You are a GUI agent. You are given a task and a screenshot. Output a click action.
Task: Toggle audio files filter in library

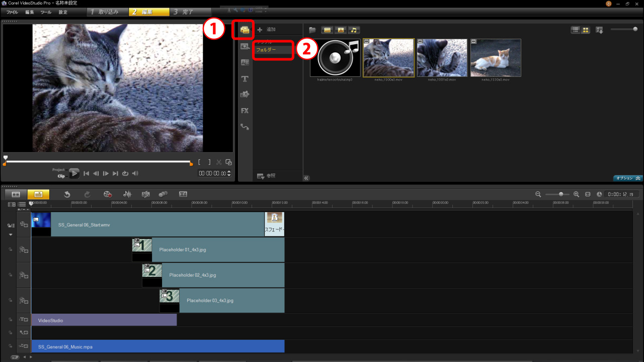[354, 30]
